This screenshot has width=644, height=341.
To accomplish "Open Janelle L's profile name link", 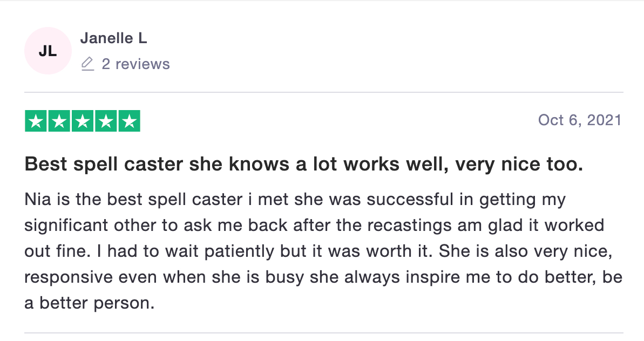I will click(x=114, y=38).
